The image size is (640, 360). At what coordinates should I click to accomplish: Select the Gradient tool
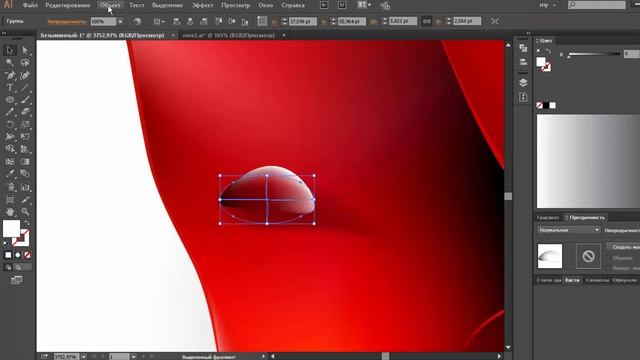click(25, 162)
